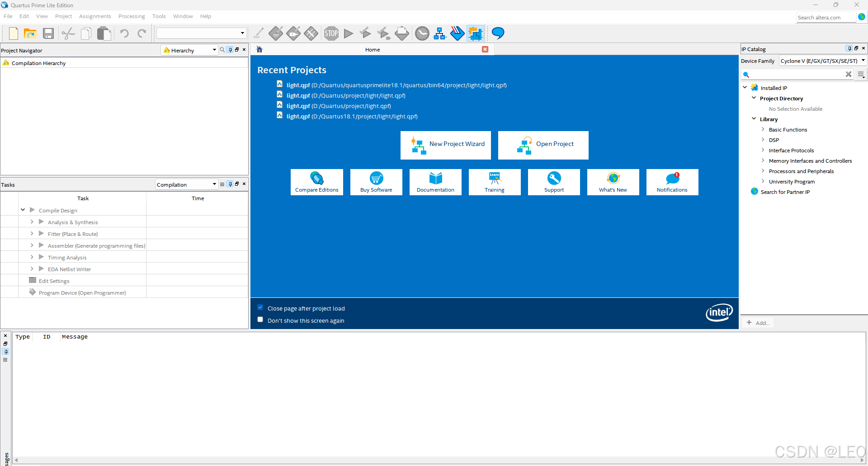Start Compilation with the play icon
Screen dimensions: 868x466
(349, 33)
